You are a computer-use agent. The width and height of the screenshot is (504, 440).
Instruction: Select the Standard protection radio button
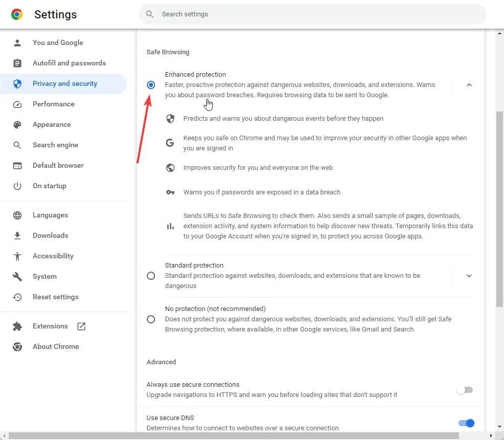151,276
